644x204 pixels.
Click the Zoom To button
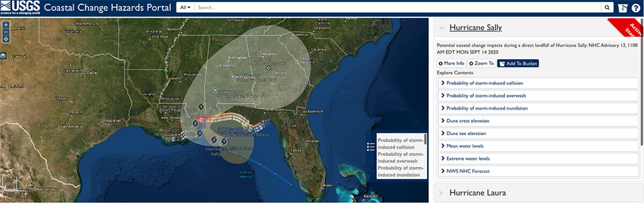click(x=481, y=63)
